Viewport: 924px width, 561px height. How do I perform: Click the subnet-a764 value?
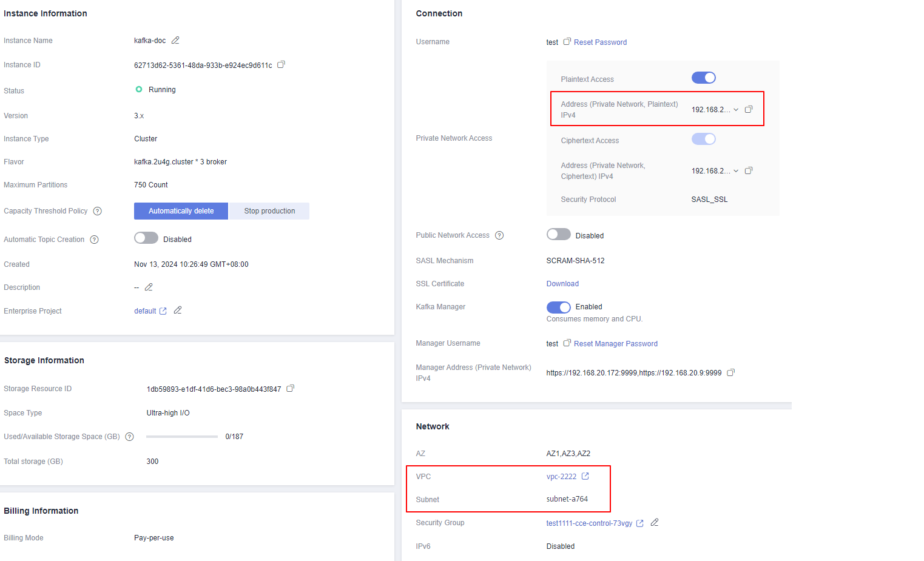[567, 499]
